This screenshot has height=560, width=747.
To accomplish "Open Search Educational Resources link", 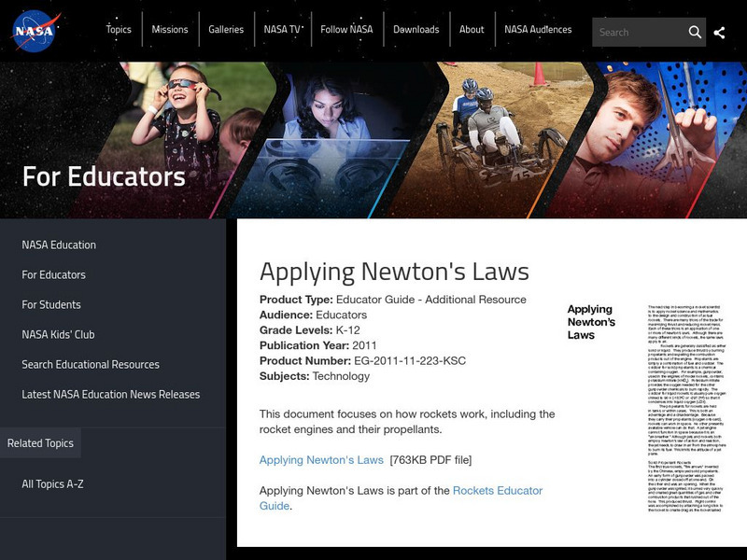I will click(x=91, y=364).
